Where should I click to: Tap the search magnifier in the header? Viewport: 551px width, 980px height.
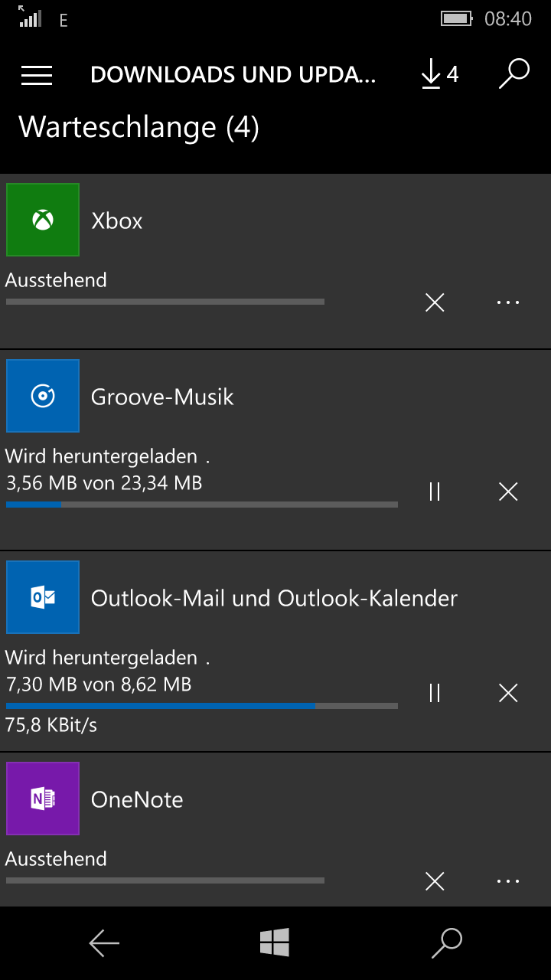[514, 74]
